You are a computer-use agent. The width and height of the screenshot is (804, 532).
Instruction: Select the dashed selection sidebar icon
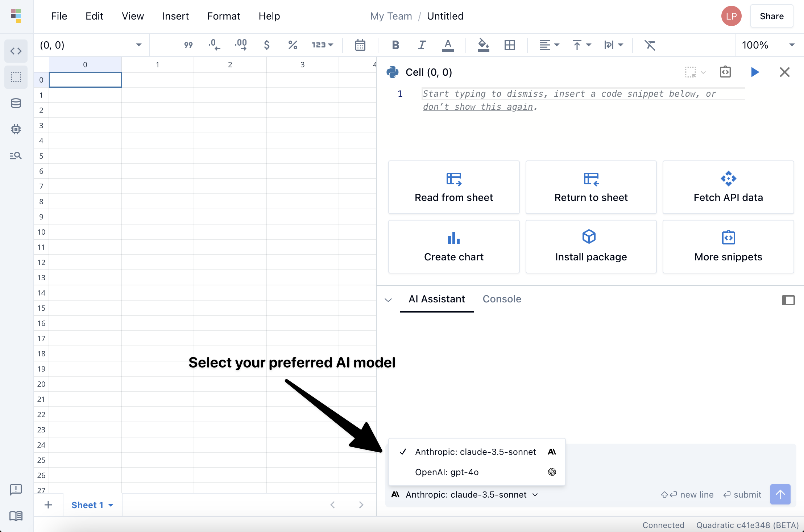[x=16, y=77]
